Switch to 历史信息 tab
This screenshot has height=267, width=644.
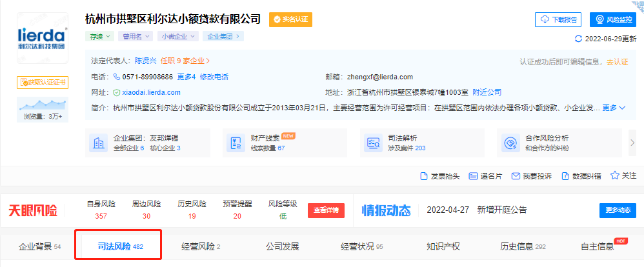tap(523, 247)
